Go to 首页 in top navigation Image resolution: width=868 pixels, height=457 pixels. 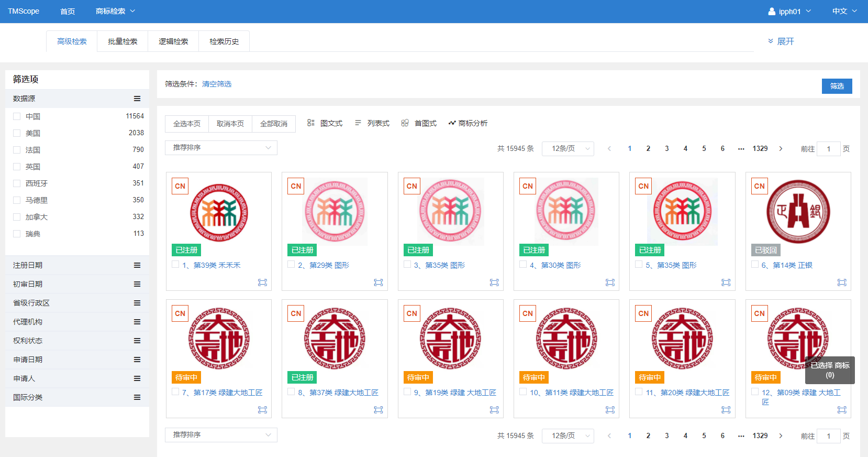[68, 11]
